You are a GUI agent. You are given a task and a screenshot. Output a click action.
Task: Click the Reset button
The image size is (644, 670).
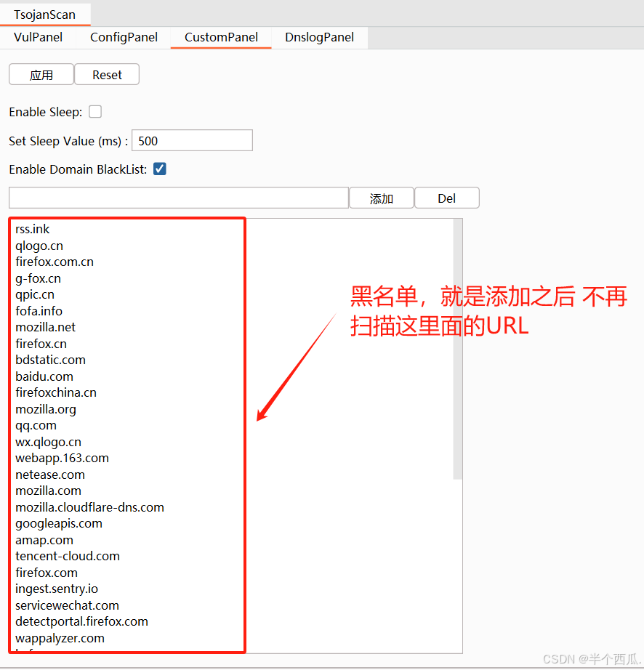[107, 75]
